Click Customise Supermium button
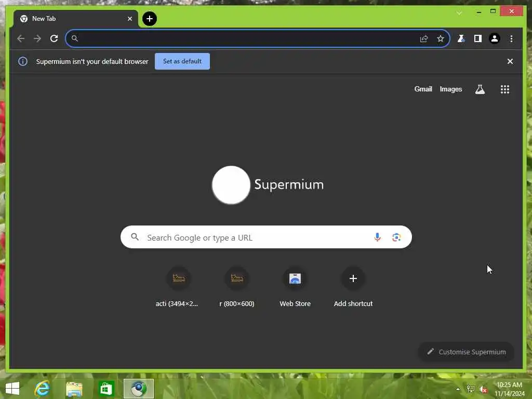Screen dimensions: 532x399 coord(466,352)
